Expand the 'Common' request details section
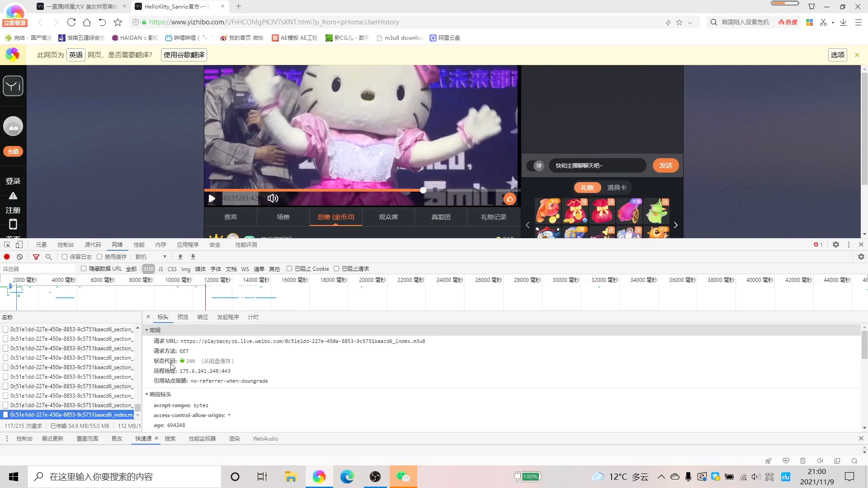 click(x=146, y=329)
